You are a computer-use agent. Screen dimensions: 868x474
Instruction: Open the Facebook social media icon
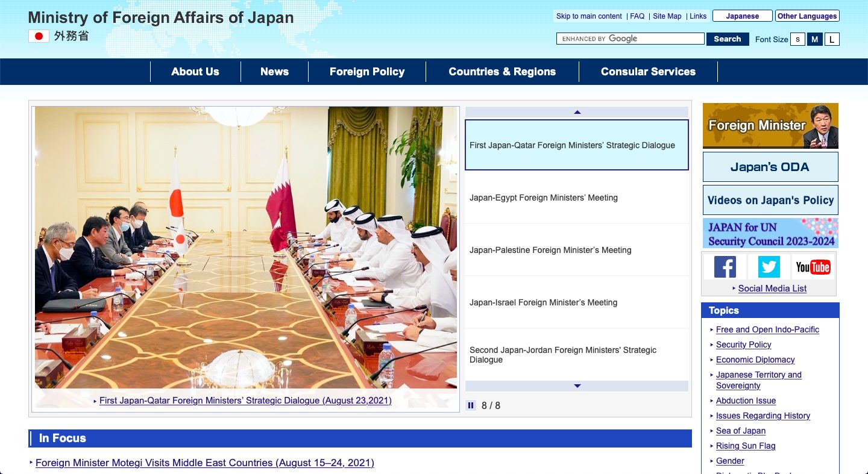click(725, 267)
